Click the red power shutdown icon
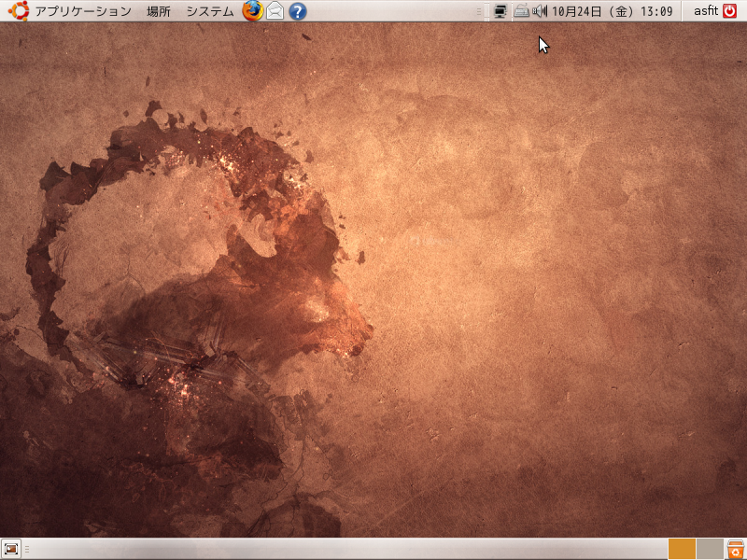This screenshot has height=560, width=747. (730, 11)
